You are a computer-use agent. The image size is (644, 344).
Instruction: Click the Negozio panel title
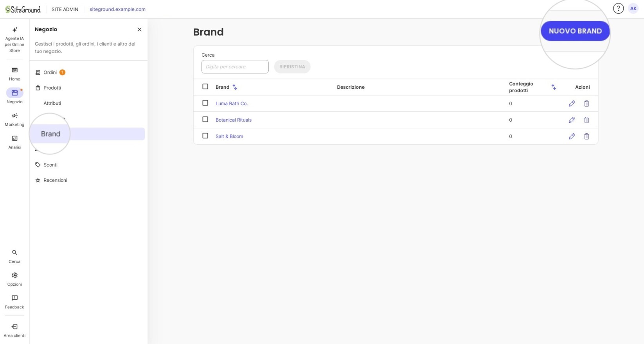(46, 29)
